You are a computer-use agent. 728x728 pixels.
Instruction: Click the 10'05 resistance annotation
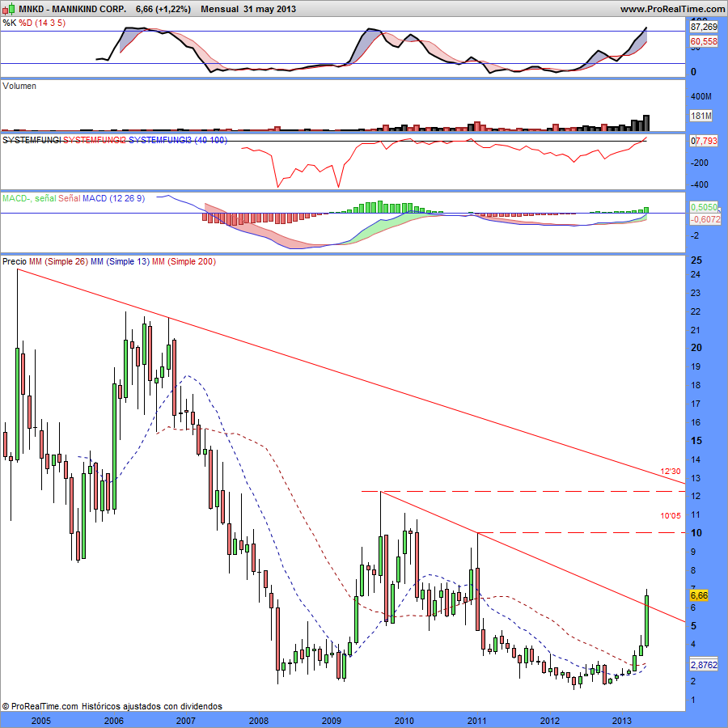coord(671,516)
